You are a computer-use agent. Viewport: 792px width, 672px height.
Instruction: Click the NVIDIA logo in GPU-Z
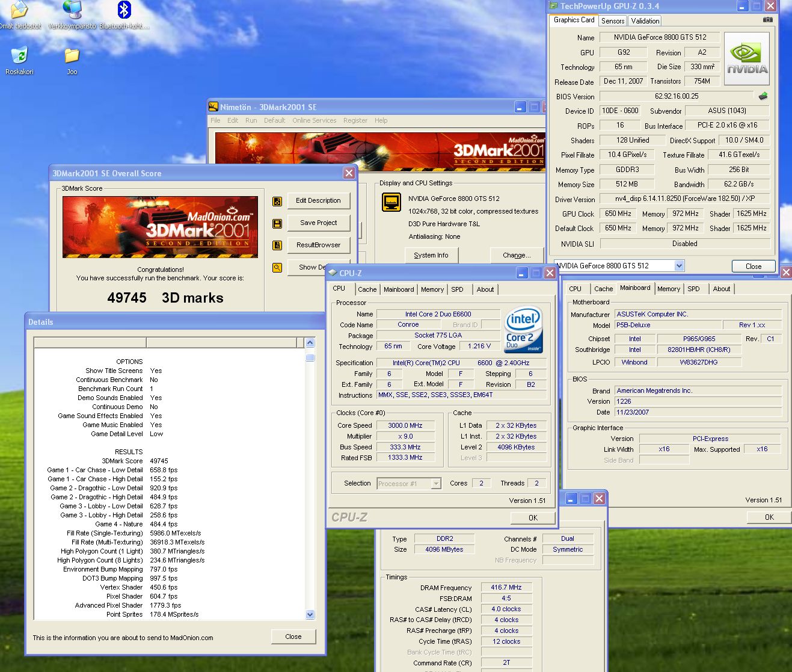[747, 59]
